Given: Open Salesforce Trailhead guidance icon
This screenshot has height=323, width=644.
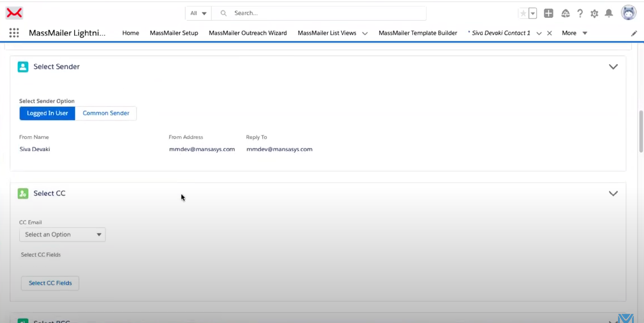Looking at the screenshot, I should pos(565,13).
